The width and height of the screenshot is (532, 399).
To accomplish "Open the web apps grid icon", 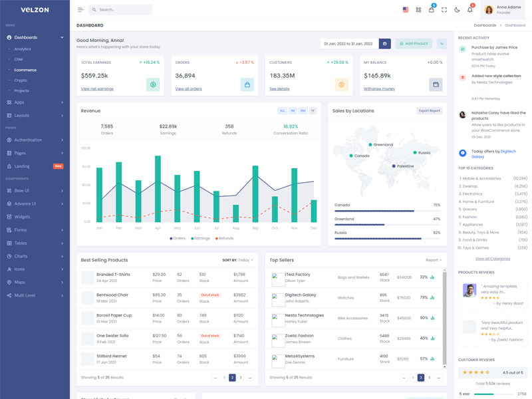I will point(418,10).
